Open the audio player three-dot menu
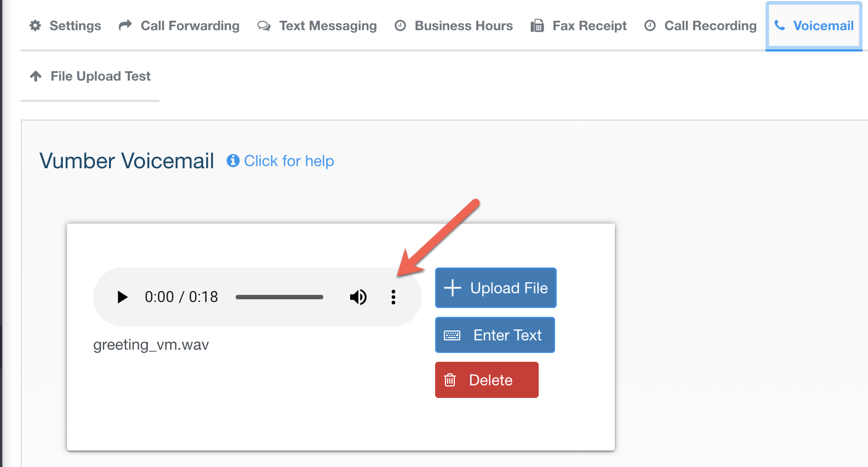 click(x=393, y=297)
